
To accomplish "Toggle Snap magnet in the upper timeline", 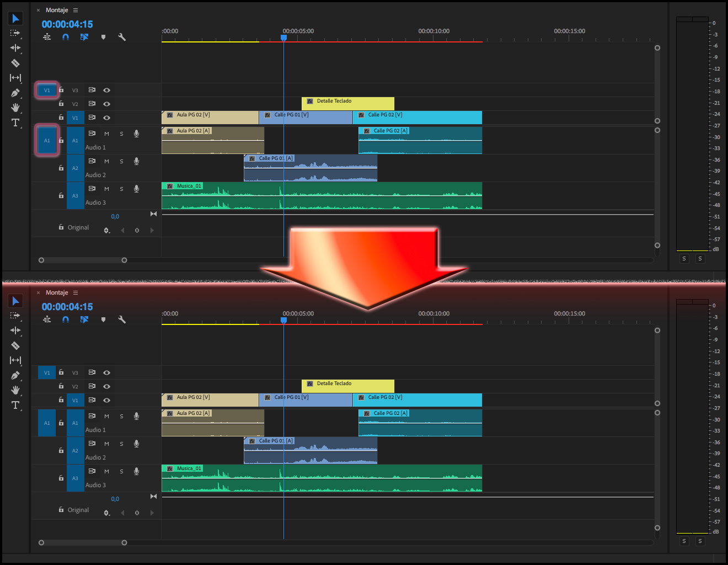I will tap(66, 37).
